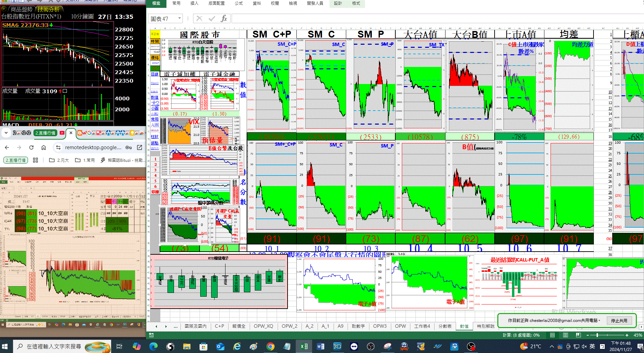Click Chrome home icon
Screen dimensions: 644x353
(44, 147)
